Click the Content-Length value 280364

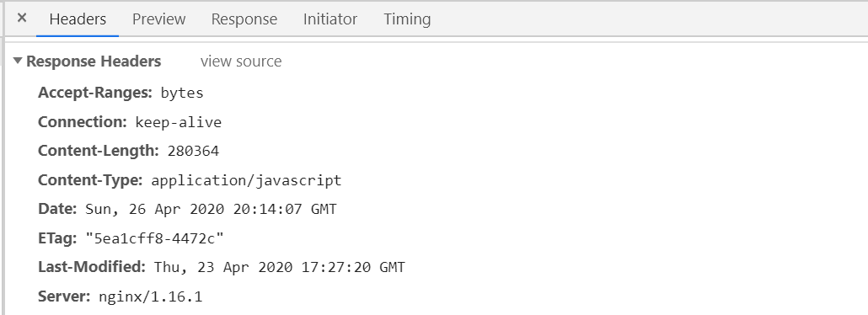193,151
